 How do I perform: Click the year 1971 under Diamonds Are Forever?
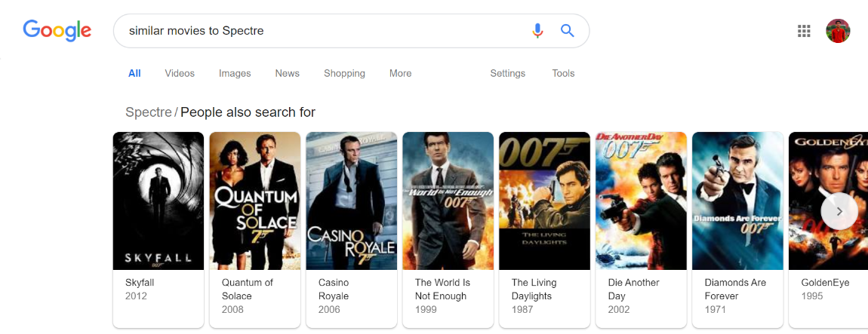(x=716, y=310)
